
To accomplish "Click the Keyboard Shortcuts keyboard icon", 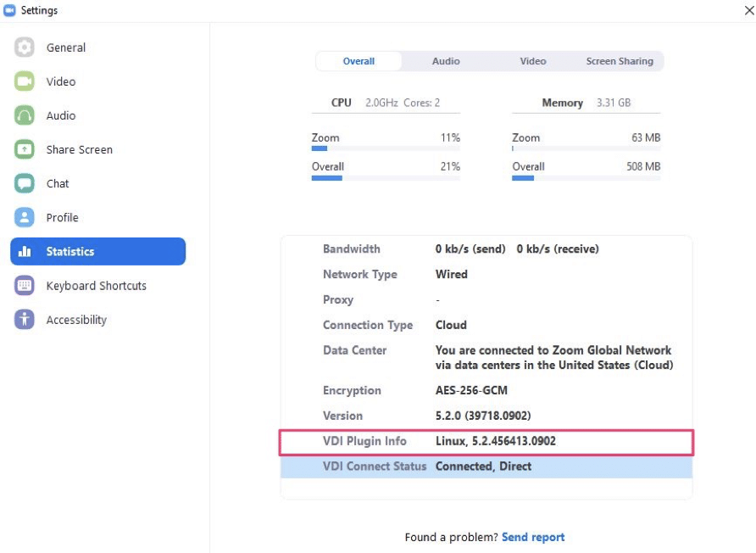I will (x=24, y=285).
